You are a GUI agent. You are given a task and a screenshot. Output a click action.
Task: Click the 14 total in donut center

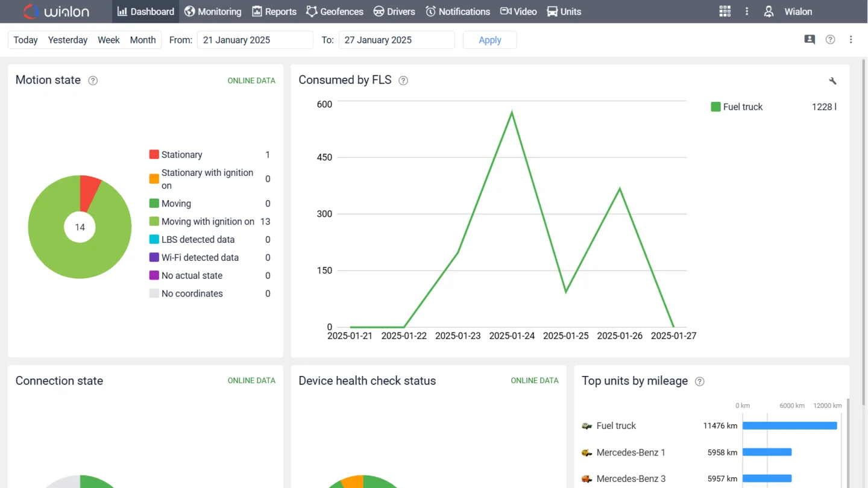80,227
